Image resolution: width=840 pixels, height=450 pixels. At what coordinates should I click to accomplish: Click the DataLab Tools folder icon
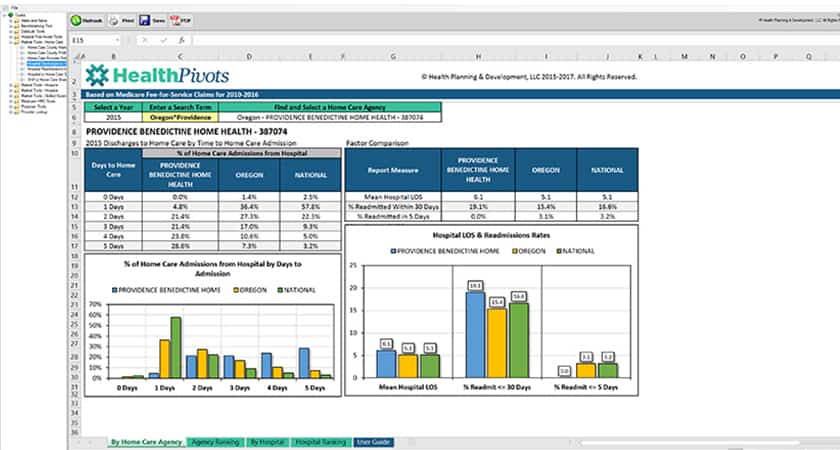point(17,31)
